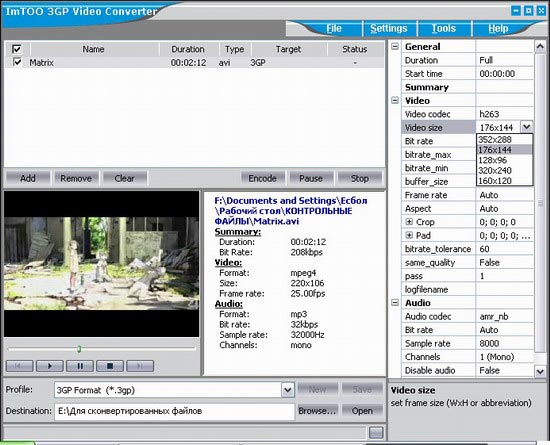Viewport: 550px width, 445px height.
Task: Start preview with the play button
Action: coord(50,366)
